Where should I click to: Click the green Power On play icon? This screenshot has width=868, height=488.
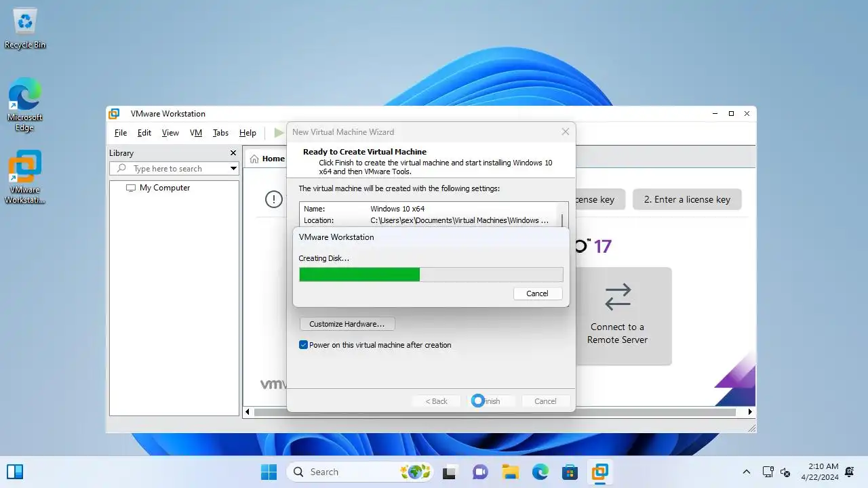coord(278,133)
